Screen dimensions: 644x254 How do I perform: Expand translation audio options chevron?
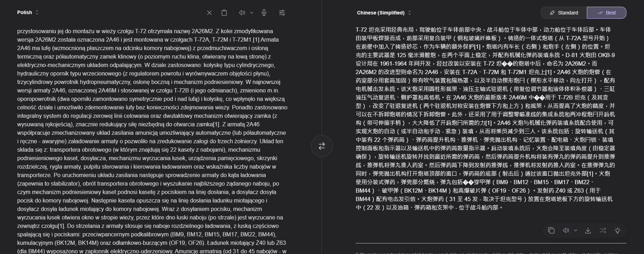pyautogui.click(x=576, y=230)
